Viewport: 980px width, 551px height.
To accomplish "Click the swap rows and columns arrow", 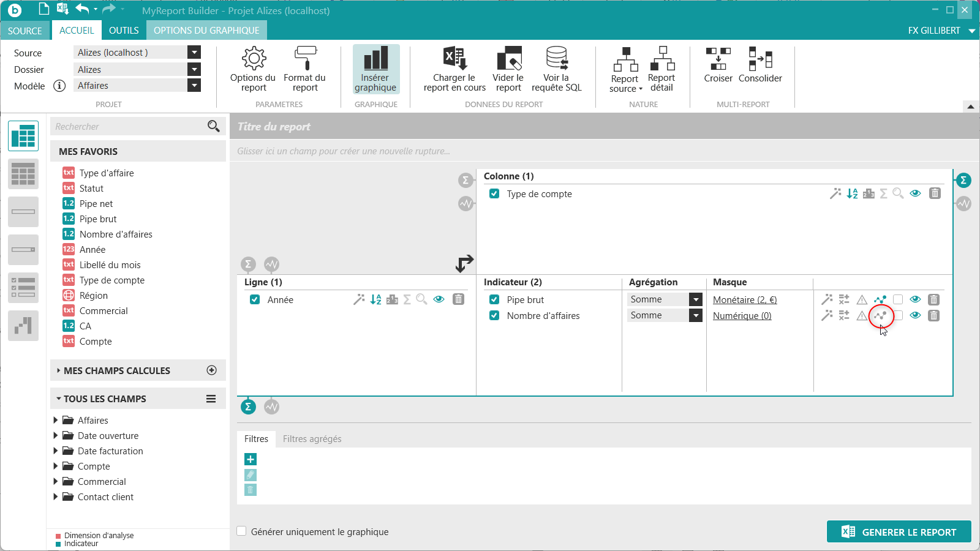I will (464, 263).
